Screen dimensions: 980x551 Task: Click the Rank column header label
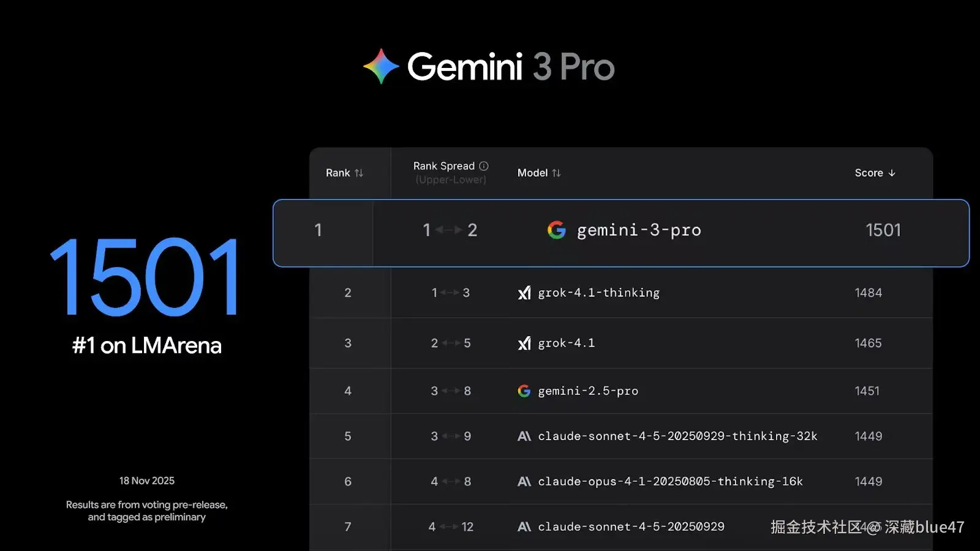coord(338,173)
